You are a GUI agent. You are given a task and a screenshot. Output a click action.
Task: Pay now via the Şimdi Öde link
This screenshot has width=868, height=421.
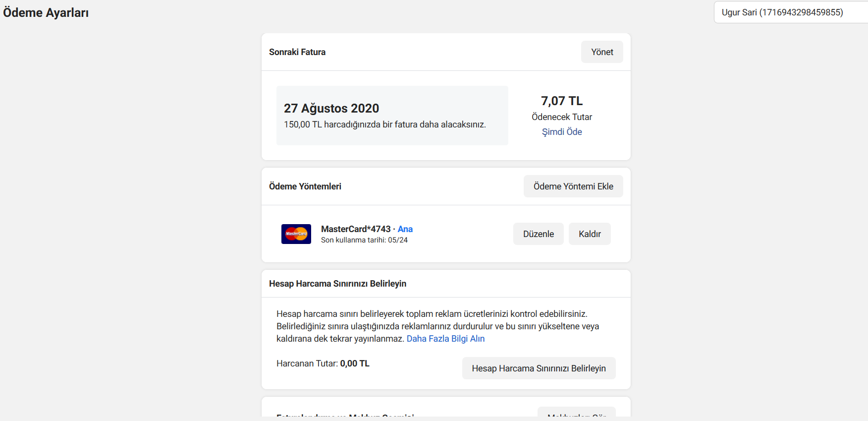click(562, 132)
